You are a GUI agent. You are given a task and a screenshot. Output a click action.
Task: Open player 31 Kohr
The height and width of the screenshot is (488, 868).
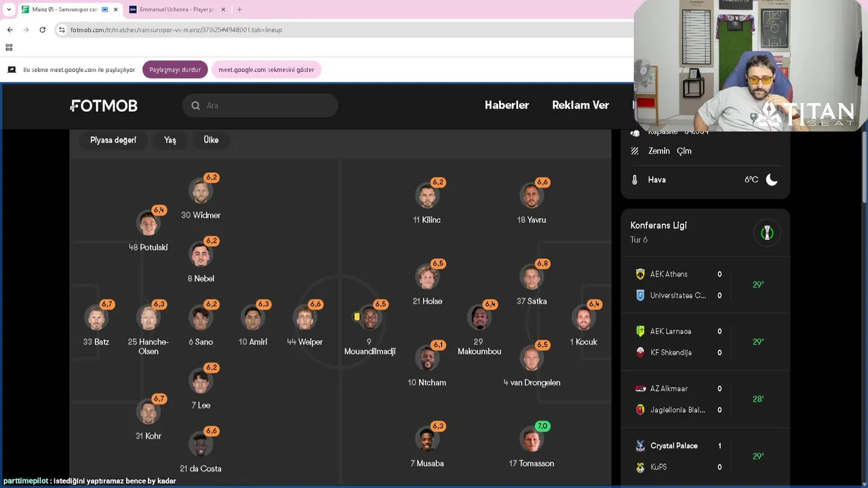pos(149,419)
